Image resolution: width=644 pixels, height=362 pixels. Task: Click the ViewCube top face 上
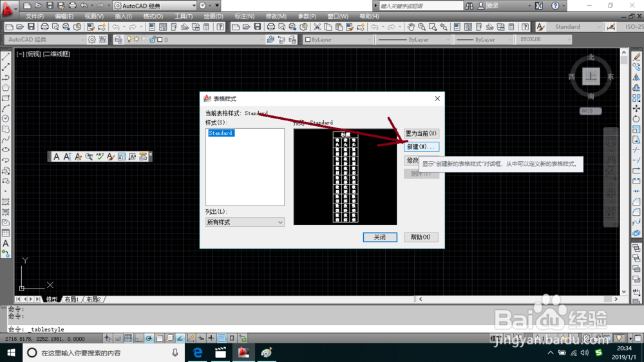tap(591, 77)
